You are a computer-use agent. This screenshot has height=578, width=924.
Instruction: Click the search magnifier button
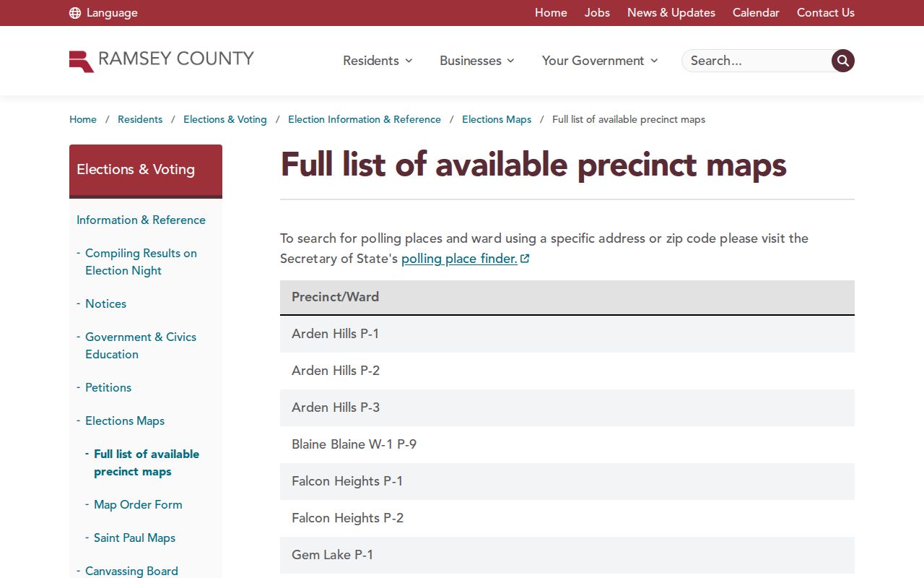click(x=842, y=61)
